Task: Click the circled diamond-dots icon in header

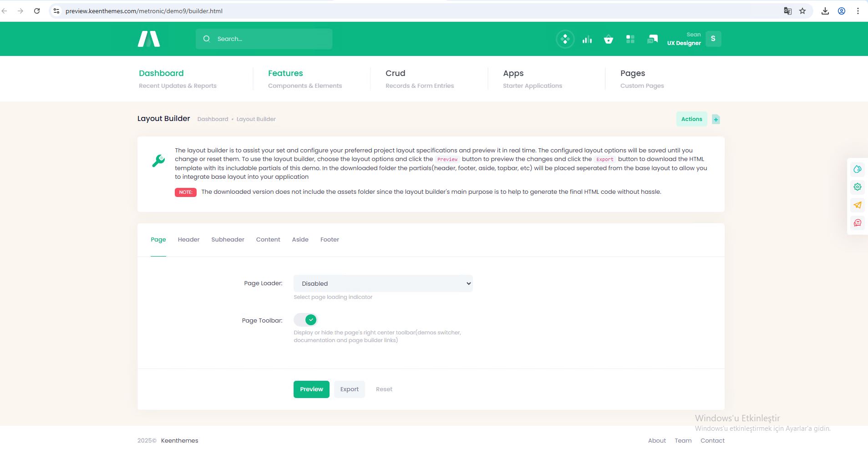Action: 565,39
